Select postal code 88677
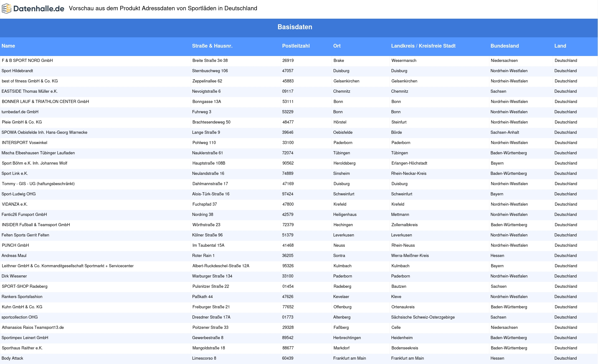This screenshot has height=364, width=598. click(x=288, y=348)
